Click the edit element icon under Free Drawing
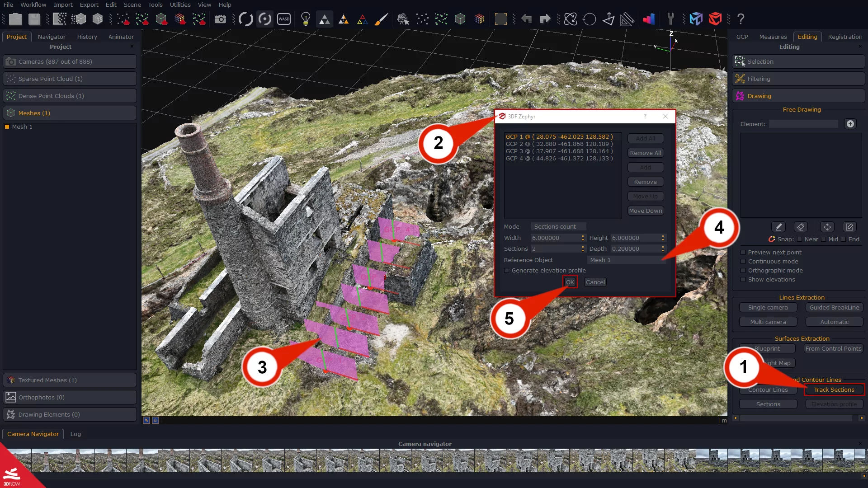Image resolution: width=868 pixels, height=488 pixels. click(849, 227)
